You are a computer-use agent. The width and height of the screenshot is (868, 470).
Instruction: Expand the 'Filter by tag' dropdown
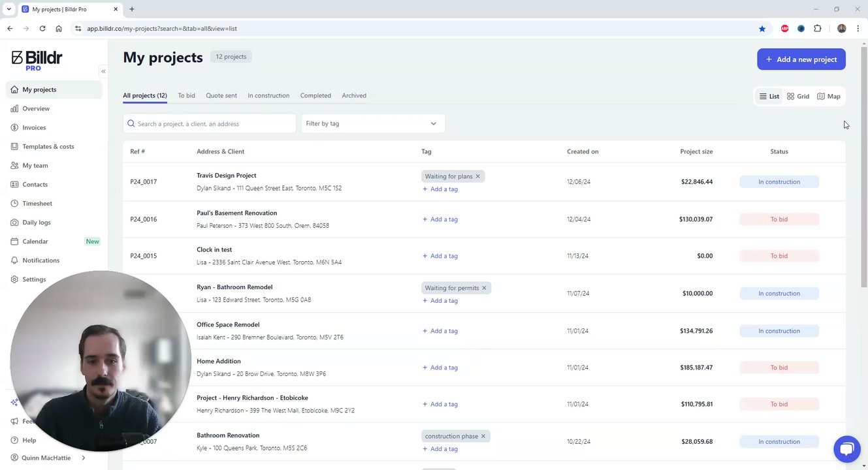point(373,123)
